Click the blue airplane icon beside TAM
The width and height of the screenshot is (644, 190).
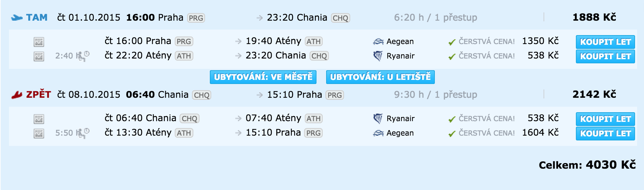(x=17, y=18)
